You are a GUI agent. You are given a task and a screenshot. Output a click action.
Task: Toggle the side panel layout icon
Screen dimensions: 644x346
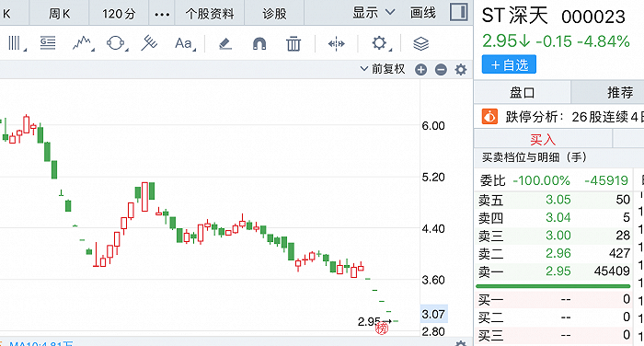pos(459,12)
